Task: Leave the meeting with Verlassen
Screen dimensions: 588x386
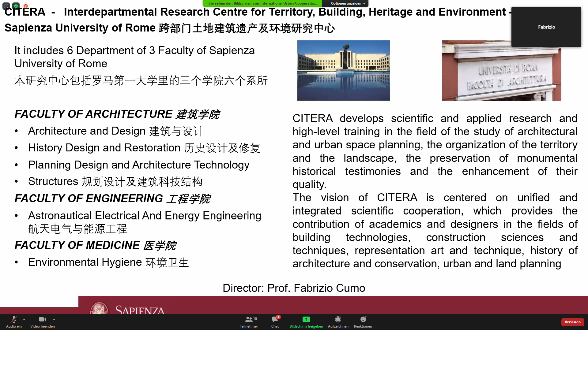Action: click(x=572, y=322)
